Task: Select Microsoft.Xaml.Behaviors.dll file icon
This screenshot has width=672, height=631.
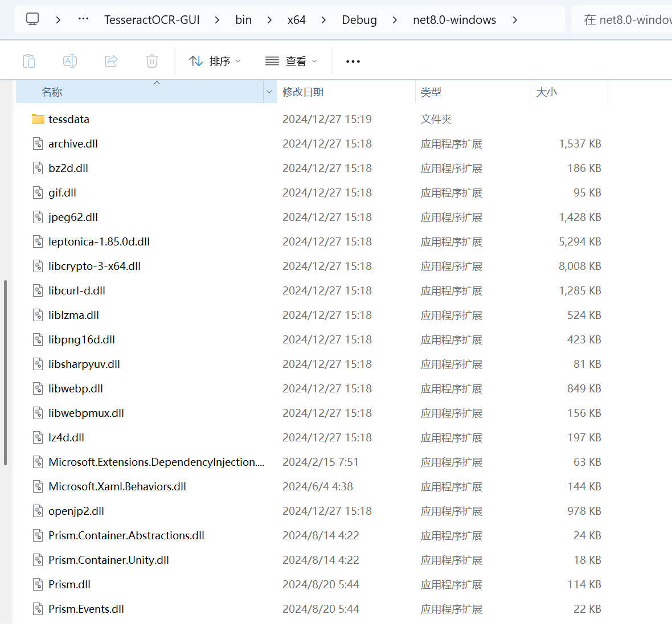Action: pos(38,486)
